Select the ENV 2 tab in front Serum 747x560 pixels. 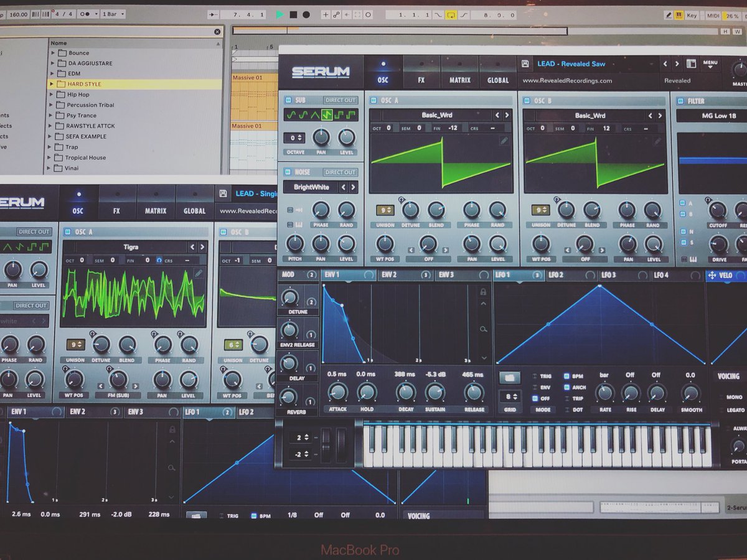pos(405,275)
